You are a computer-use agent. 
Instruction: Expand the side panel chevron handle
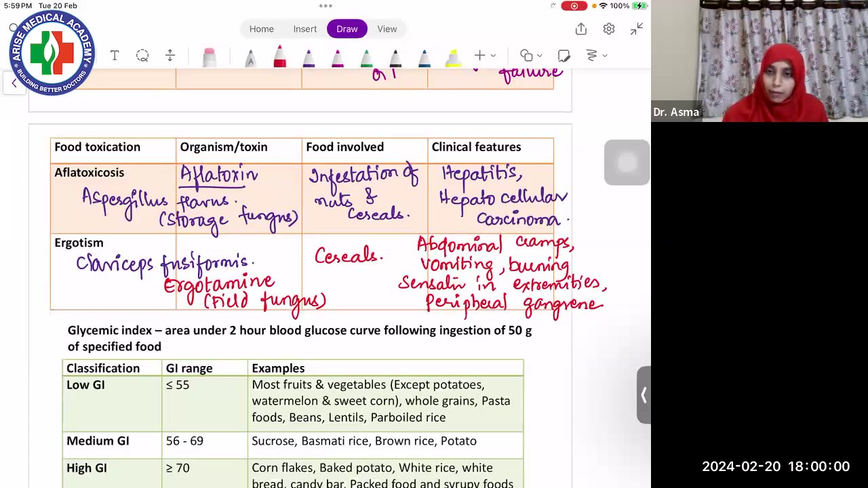point(644,395)
